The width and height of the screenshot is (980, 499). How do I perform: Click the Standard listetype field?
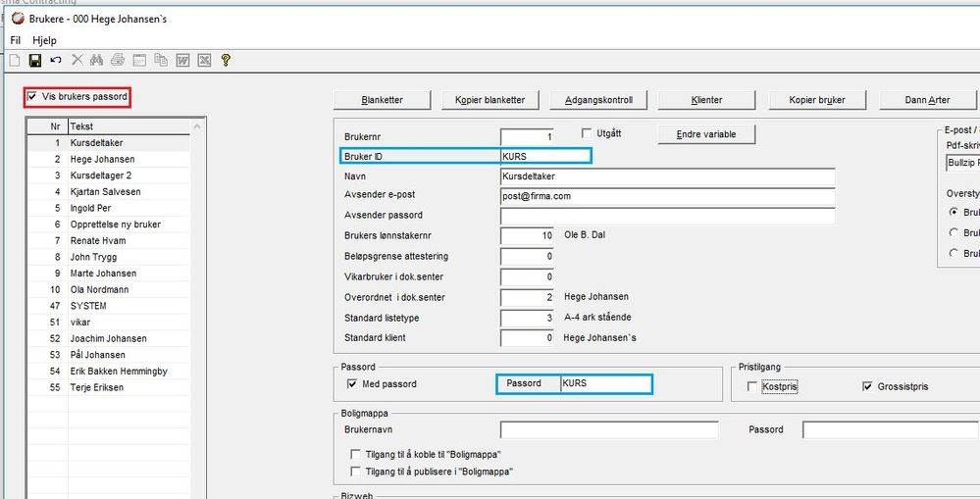(x=527, y=318)
